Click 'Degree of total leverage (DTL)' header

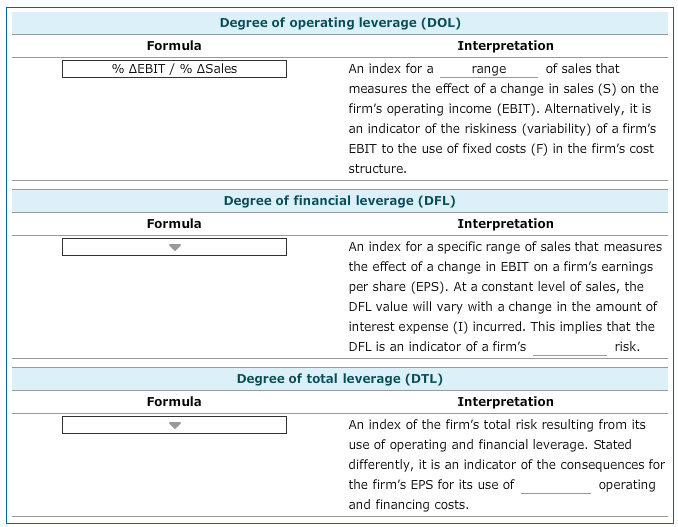340,379
